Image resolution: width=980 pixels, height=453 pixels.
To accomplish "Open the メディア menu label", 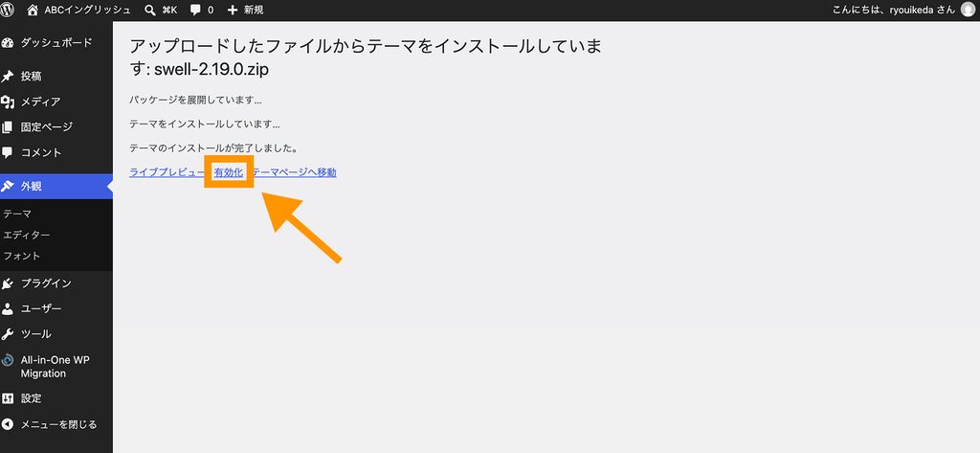I will coord(40,102).
